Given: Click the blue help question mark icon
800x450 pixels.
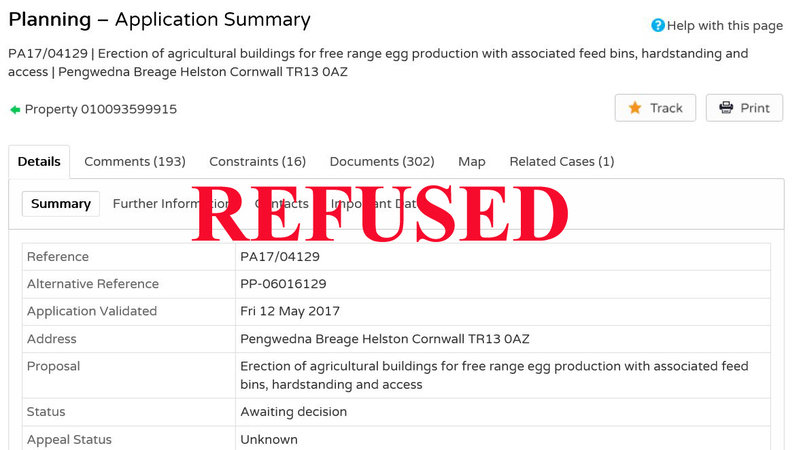Looking at the screenshot, I should pos(658,25).
